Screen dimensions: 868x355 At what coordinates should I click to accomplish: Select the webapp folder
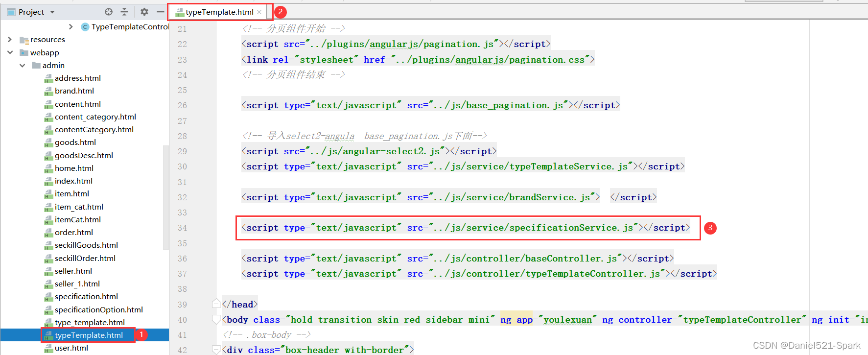pos(45,52)
